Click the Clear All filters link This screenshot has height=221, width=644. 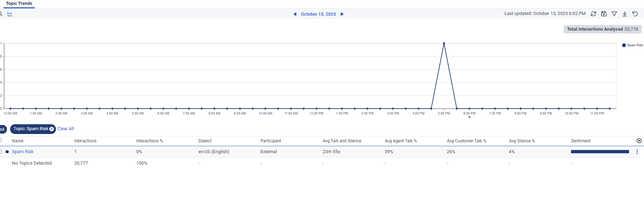coord(66,129)
